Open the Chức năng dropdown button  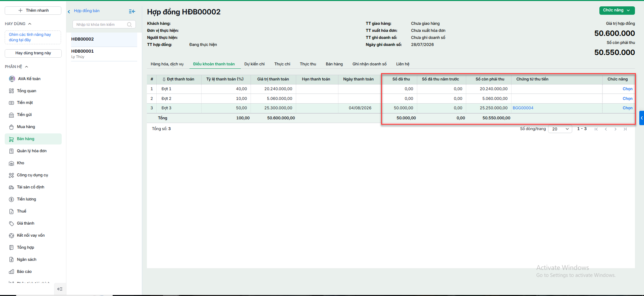617,10
